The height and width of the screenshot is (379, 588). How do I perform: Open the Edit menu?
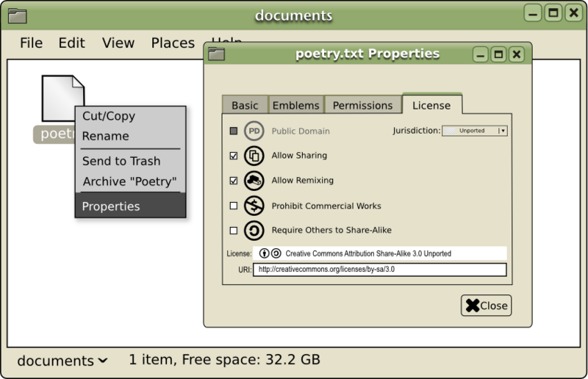71,43
